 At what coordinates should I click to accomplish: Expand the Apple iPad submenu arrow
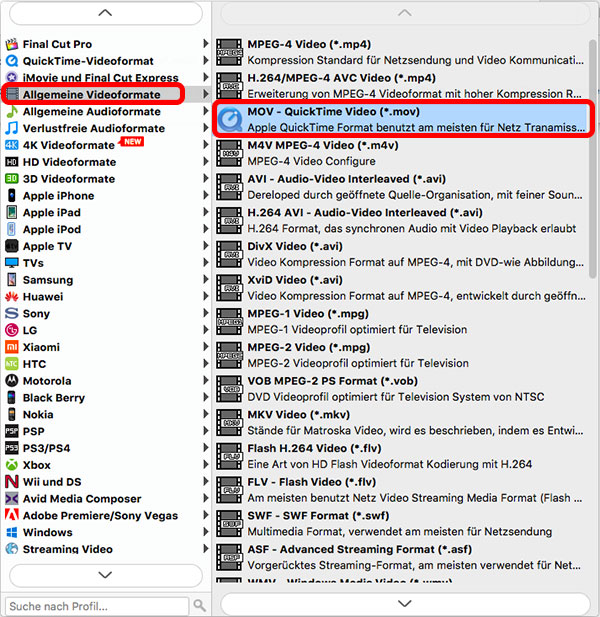(205, 212)
